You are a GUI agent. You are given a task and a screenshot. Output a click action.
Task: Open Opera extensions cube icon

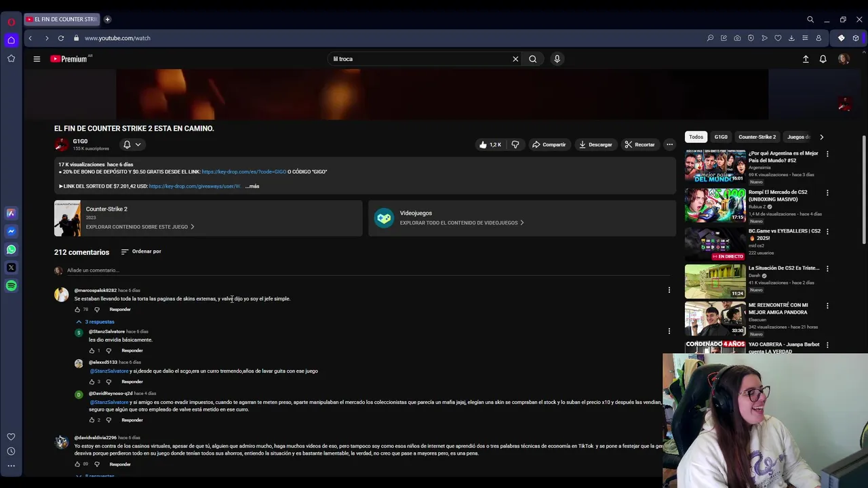tap(856, 38)
